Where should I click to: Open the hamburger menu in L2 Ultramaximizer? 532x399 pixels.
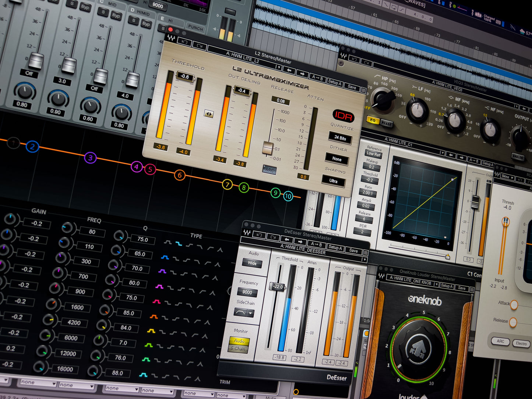[363, 90]
